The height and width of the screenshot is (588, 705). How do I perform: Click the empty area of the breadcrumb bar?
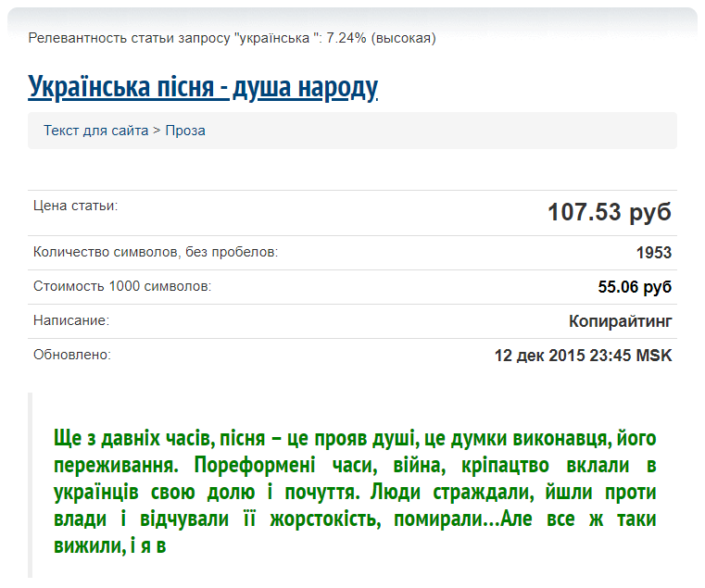click(x=445, y=131)
